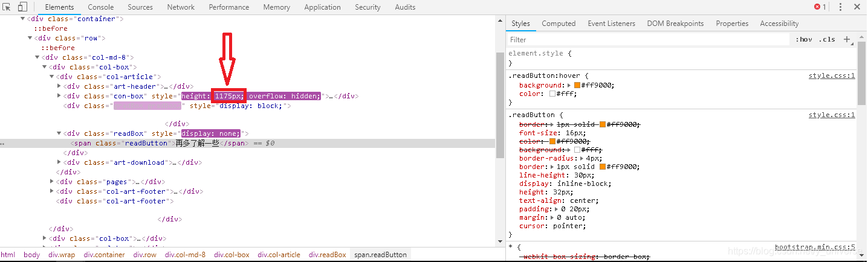Open the Accessibility sidebar tab
Screen dimensions: 868x262
coord(779,24)
